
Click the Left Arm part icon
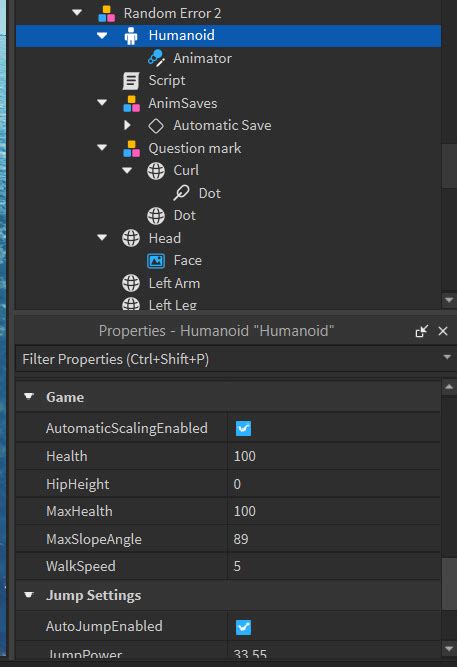(131, 283)
